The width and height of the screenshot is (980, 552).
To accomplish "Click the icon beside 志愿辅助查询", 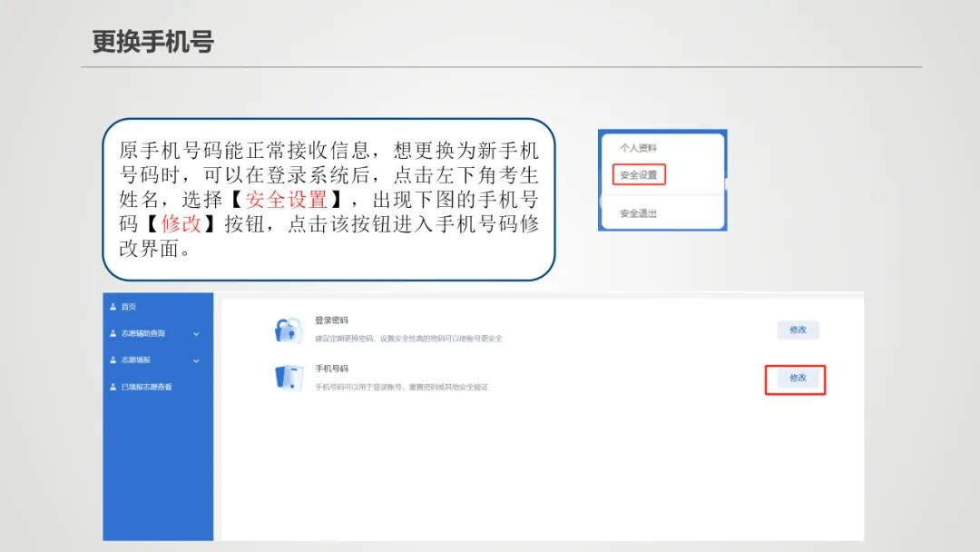I will (112, 333).
